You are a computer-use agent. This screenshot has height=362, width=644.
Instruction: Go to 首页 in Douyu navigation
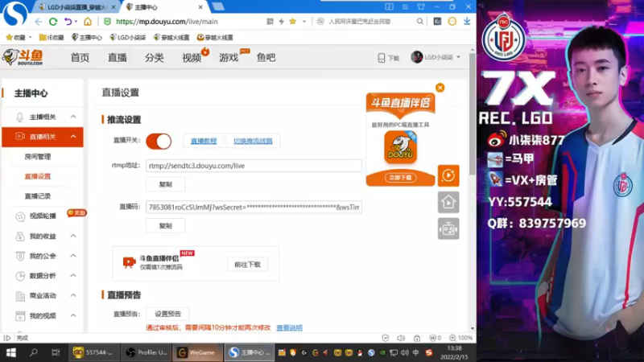tap(80, 57)
